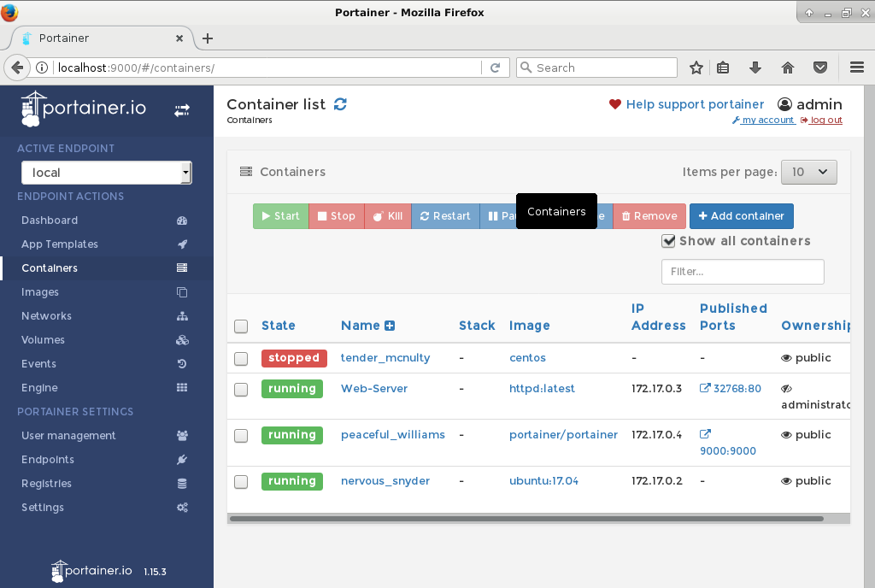Open the 9000:9000 published port link
The height and width of the screenshot is (588, 875).
pyautogui.click(x=728, y=451)
